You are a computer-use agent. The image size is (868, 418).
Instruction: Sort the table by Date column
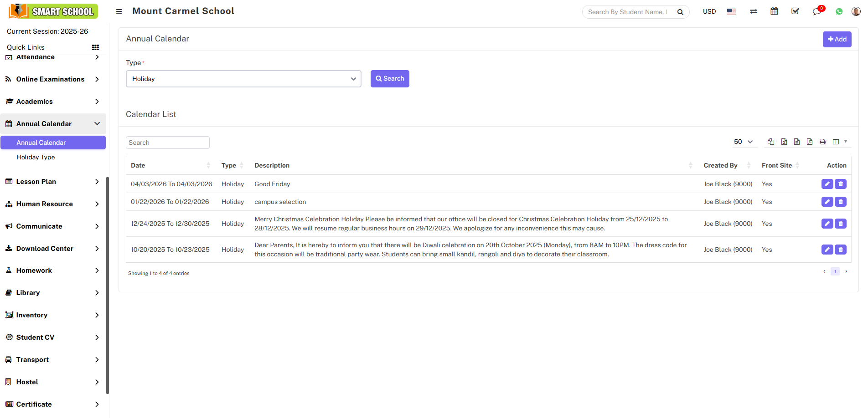(170, 165)
